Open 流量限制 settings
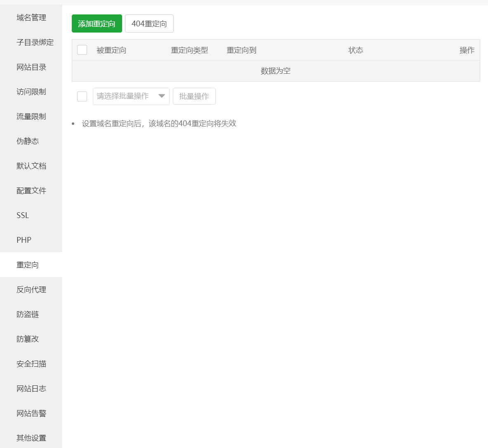Screen dimensions: 488x448 pyautogui.click(x=31, y=117)
